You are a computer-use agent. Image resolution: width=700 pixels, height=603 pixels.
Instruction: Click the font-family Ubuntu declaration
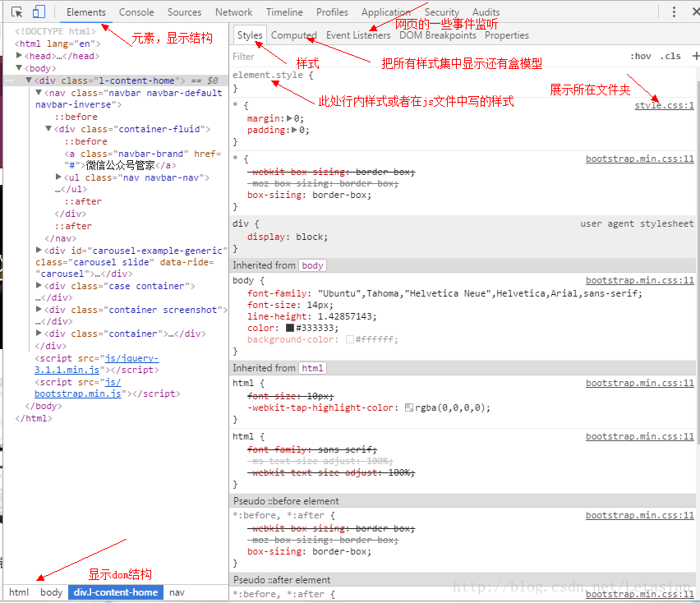(444, 293)
